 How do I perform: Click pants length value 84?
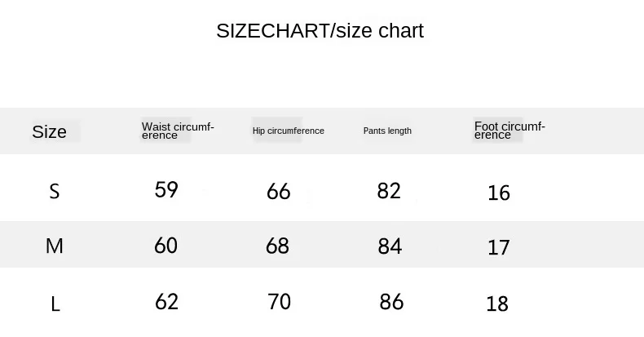pyautogui.click(x=390, y=246)
